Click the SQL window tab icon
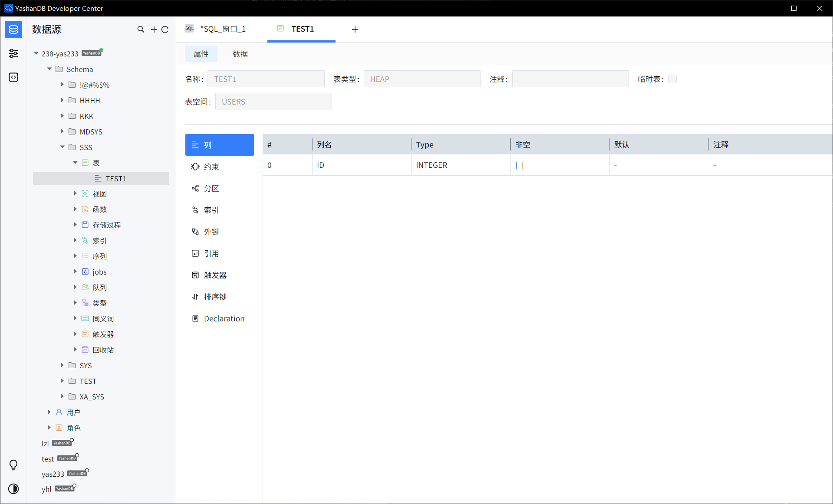This screenshot has width=833, height=504. coord(189,29)
